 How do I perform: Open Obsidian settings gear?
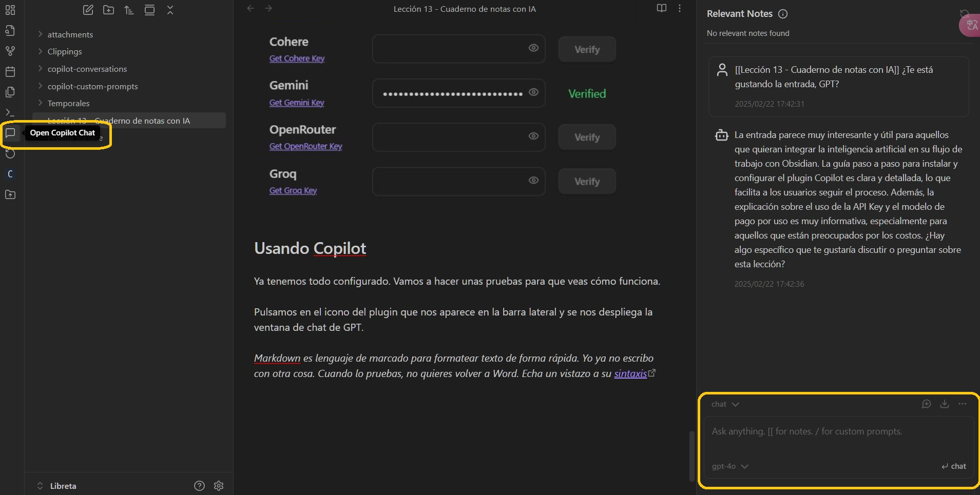219,486
